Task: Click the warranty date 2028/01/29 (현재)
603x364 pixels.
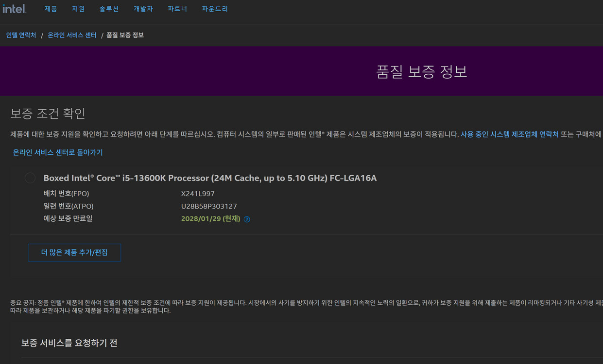Action: [211, 219]
